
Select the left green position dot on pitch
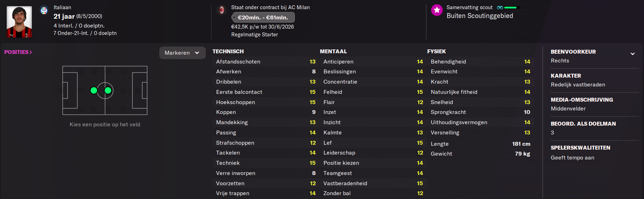(94, 90)
